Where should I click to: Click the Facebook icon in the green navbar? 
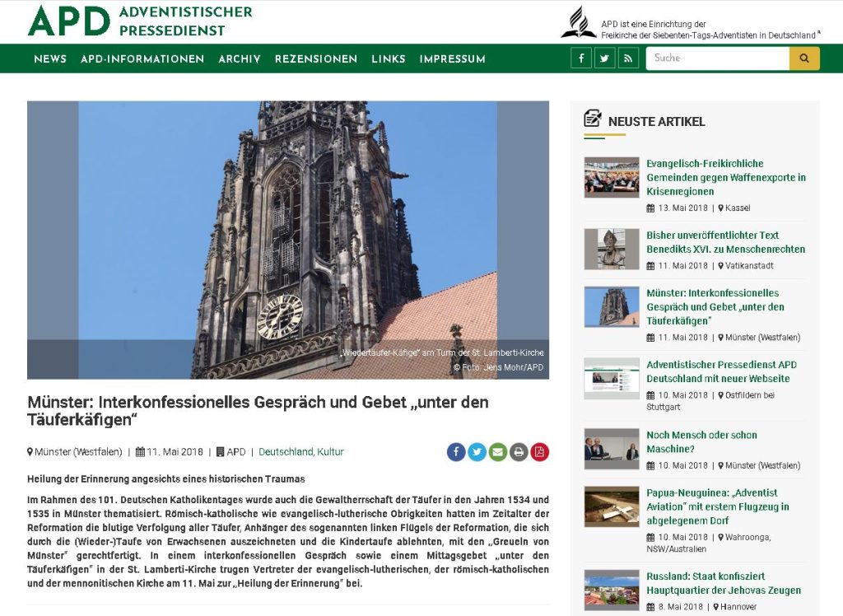pos(581,58)
